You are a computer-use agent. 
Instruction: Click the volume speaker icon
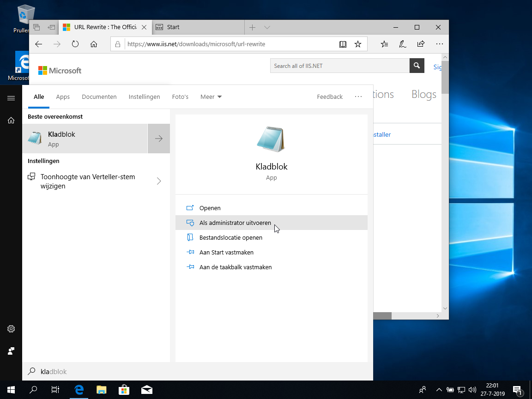[472, 389]
